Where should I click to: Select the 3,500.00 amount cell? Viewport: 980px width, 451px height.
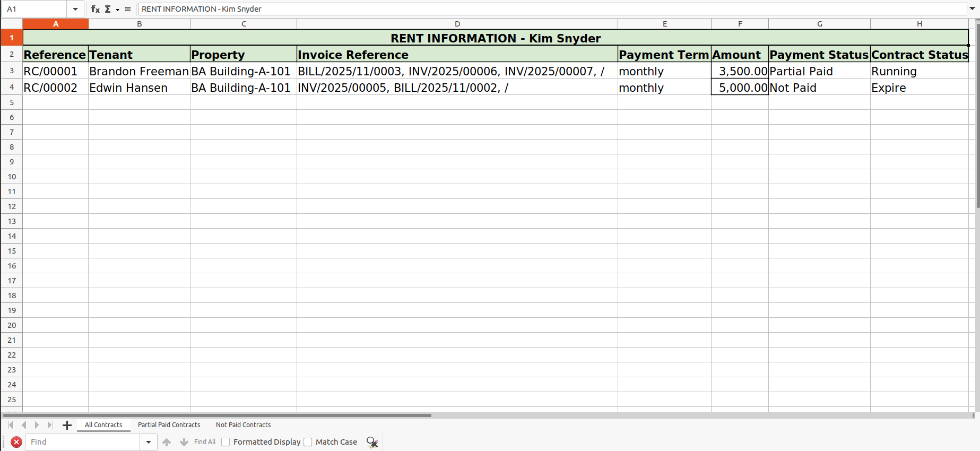click(x=740, y=71)
